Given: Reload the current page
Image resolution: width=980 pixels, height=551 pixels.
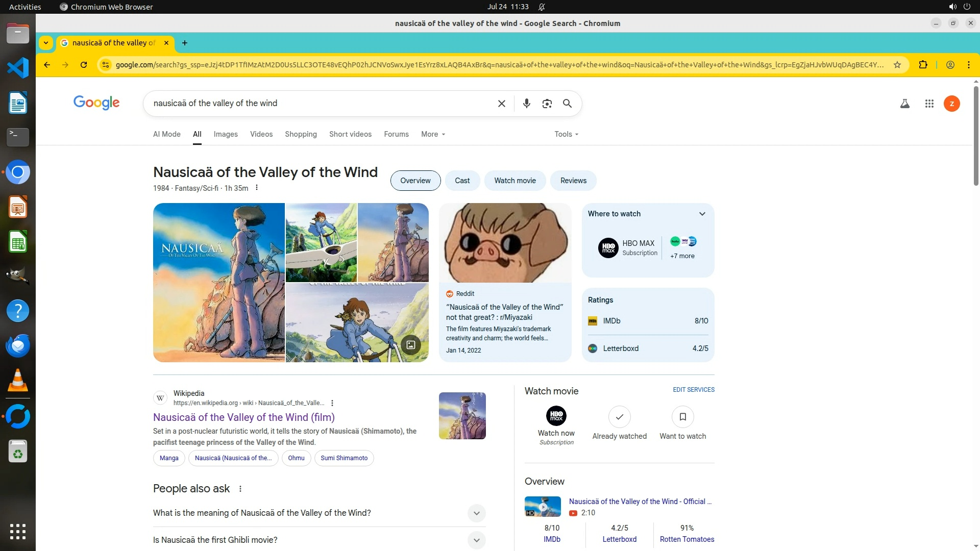Looking at the screenshot, I should click(x=84, y=65).
